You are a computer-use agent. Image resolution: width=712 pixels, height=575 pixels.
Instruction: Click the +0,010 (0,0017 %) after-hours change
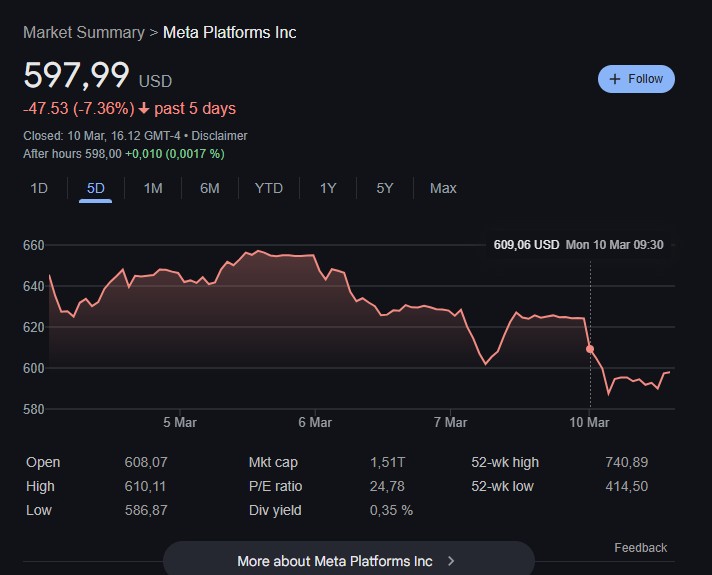click(x=175, y=154)
